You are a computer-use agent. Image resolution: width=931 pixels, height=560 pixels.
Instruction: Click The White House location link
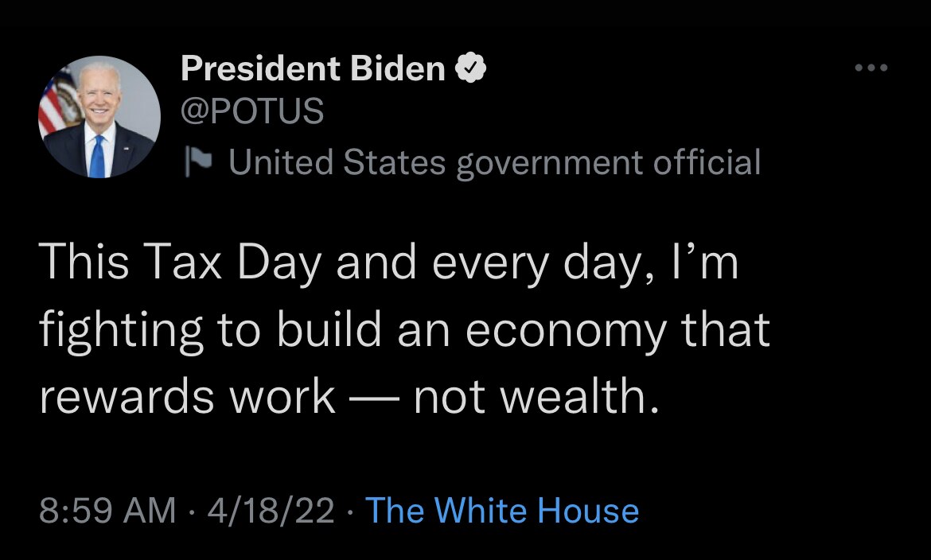click(501, 511)
